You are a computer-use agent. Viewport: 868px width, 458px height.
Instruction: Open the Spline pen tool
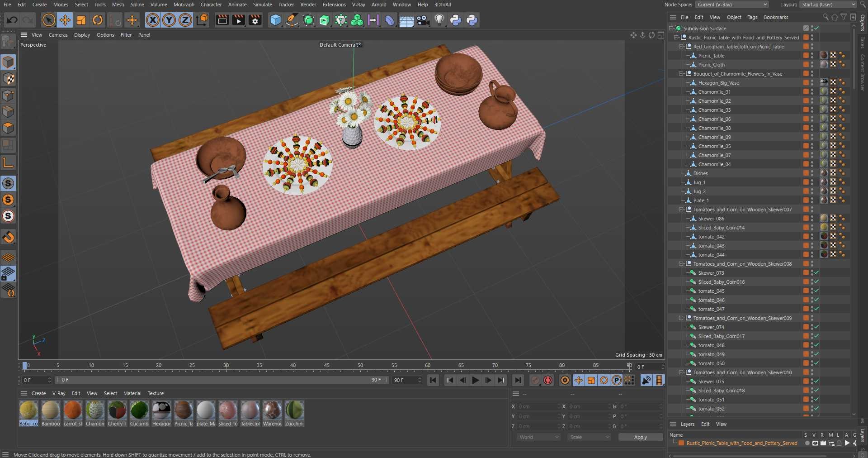point(292,20)
